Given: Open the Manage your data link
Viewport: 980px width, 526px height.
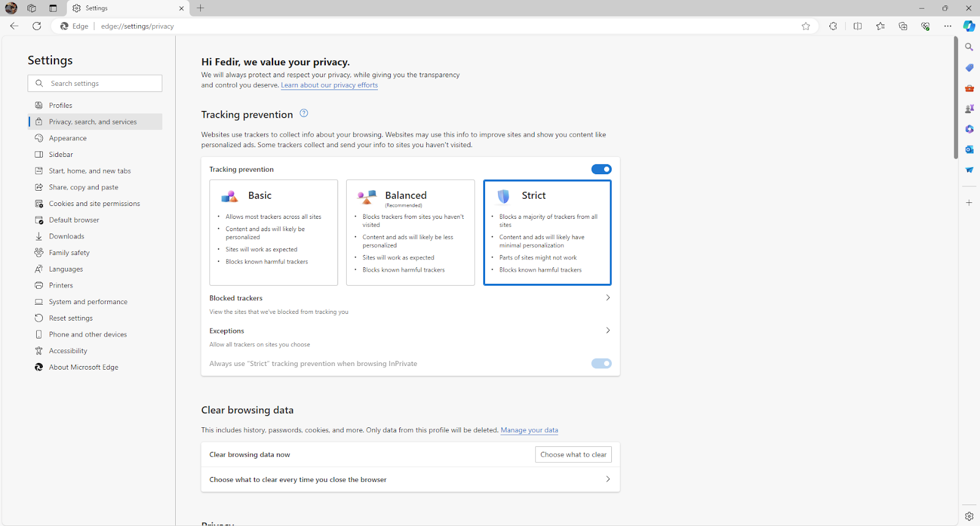Looking at the screenshot, I should pos(529,430).
